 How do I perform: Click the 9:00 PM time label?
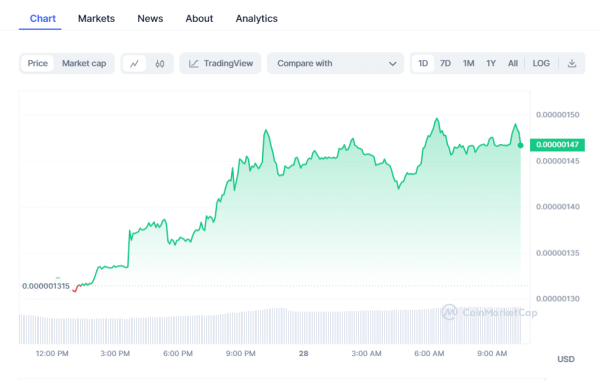tap(241, 353)
